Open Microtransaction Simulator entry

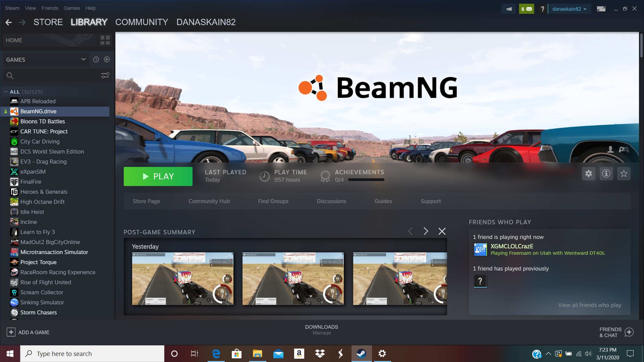tap(55, 252)
